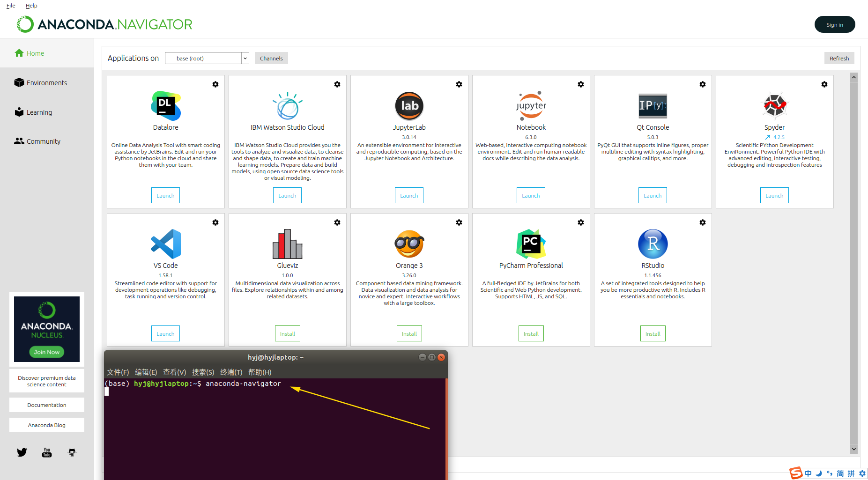Install PyCharm Professional
868x480 pixels.
pyautogui.click(x=531, y=333)
